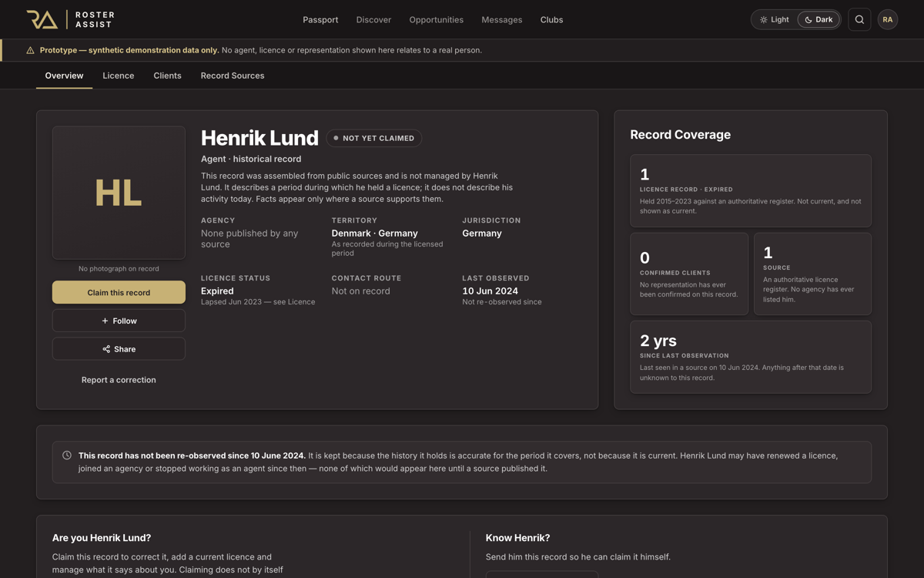924x578 pixels.
Task: Open the Since Last Observation card
Action: point(751,357)
